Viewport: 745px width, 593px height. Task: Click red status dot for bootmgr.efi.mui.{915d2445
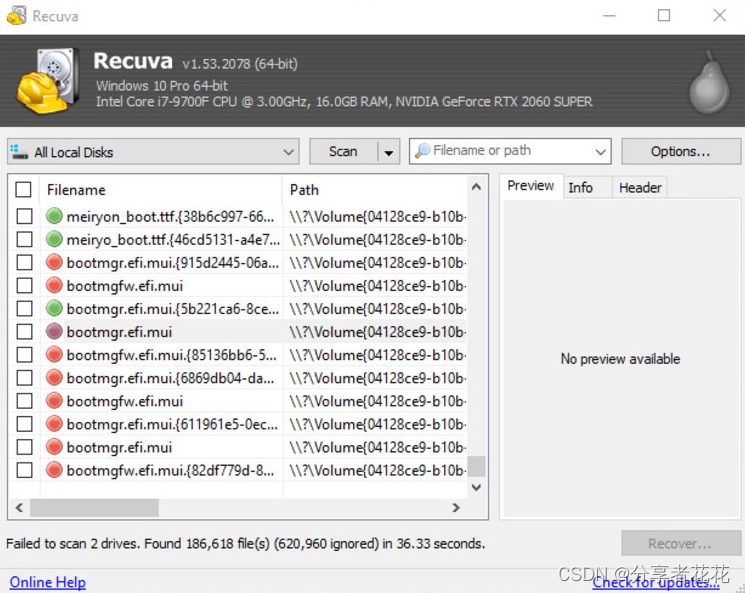[54, 262]
